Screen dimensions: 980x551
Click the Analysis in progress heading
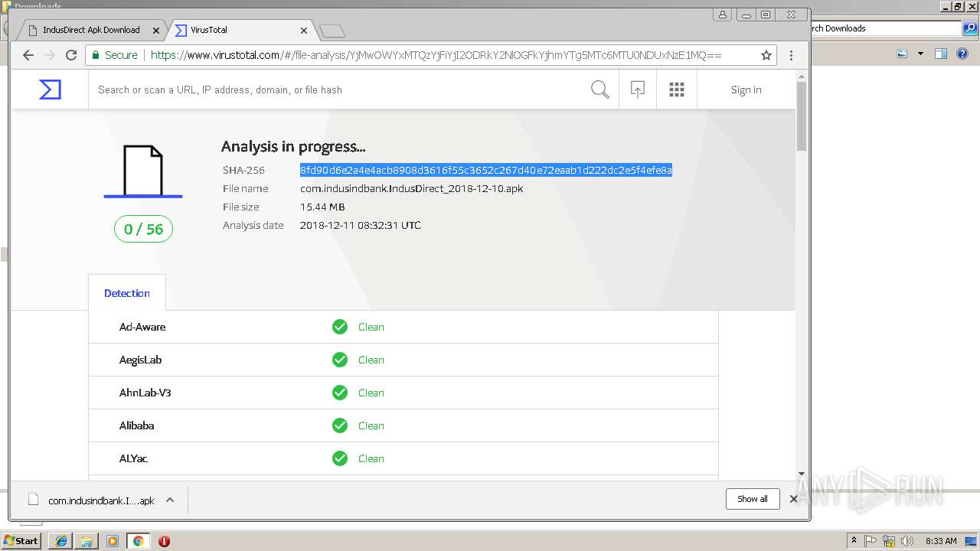click(293, 147)
